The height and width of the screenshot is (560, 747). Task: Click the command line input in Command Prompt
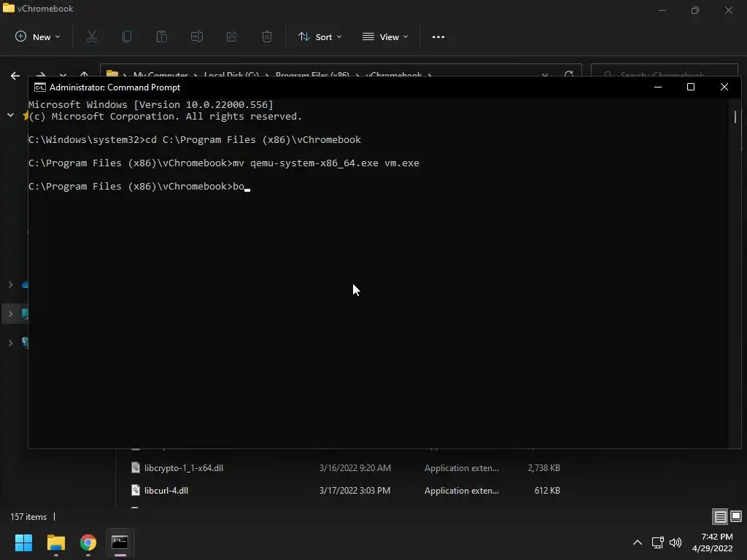point(241,187)
